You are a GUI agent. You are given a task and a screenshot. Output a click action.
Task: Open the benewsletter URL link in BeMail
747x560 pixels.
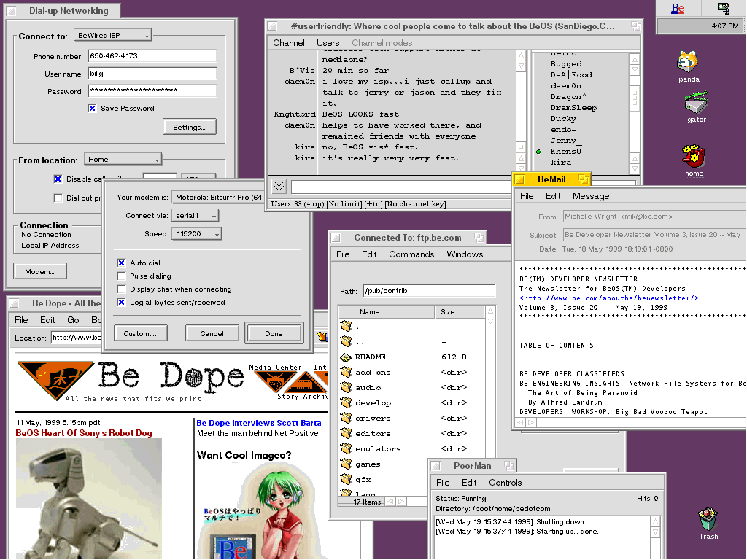(x=609, y=298)
